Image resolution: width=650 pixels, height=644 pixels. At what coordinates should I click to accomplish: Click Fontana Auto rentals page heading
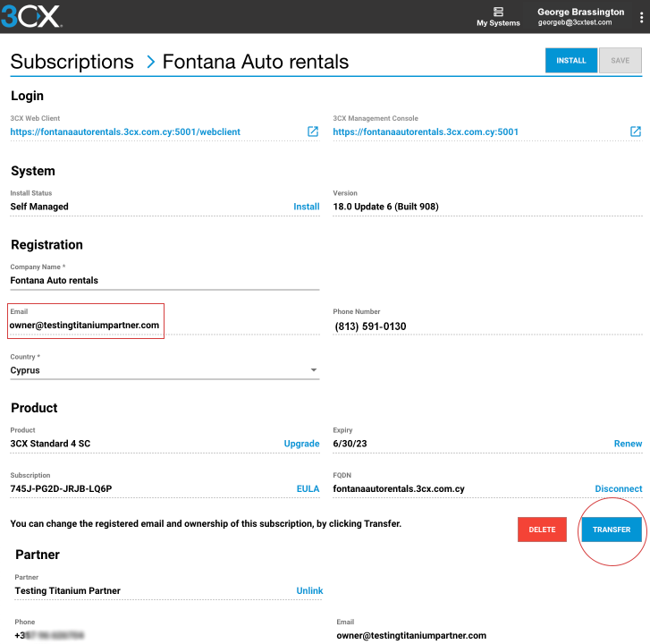(x=256, y=62)
